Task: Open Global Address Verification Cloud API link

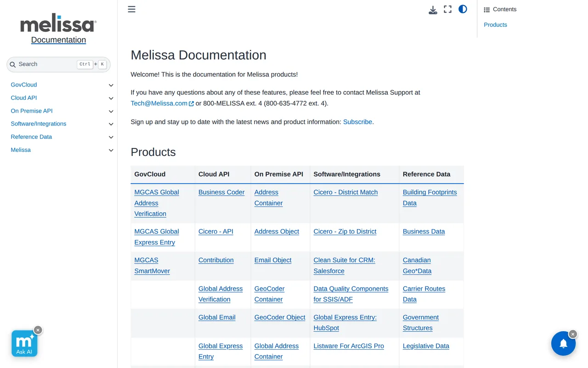Action: 220,294
